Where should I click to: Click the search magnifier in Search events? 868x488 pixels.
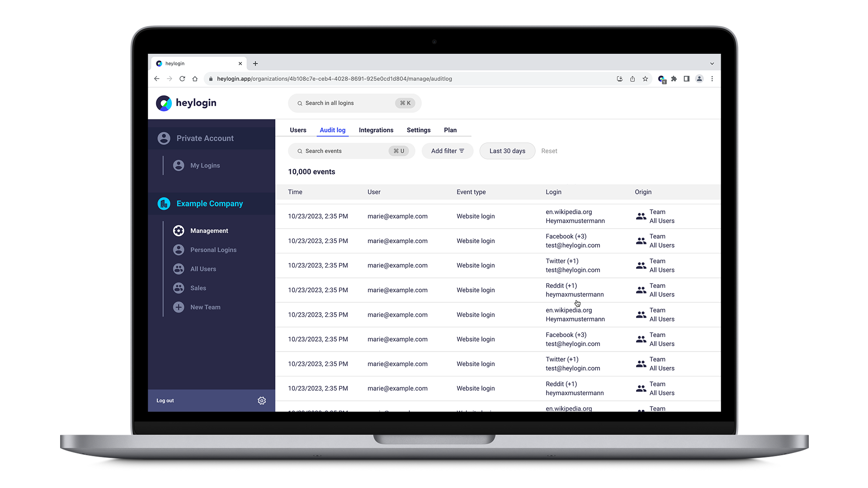(300, 151)
